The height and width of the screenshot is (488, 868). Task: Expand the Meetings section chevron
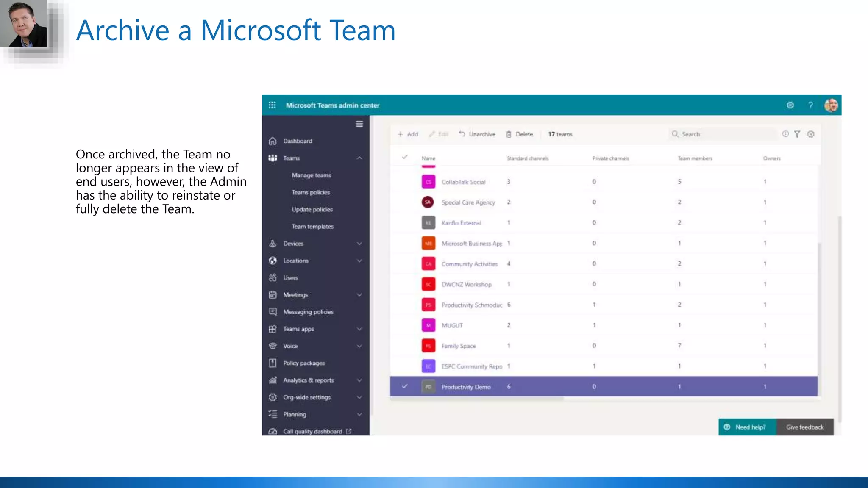coord(359,295)
